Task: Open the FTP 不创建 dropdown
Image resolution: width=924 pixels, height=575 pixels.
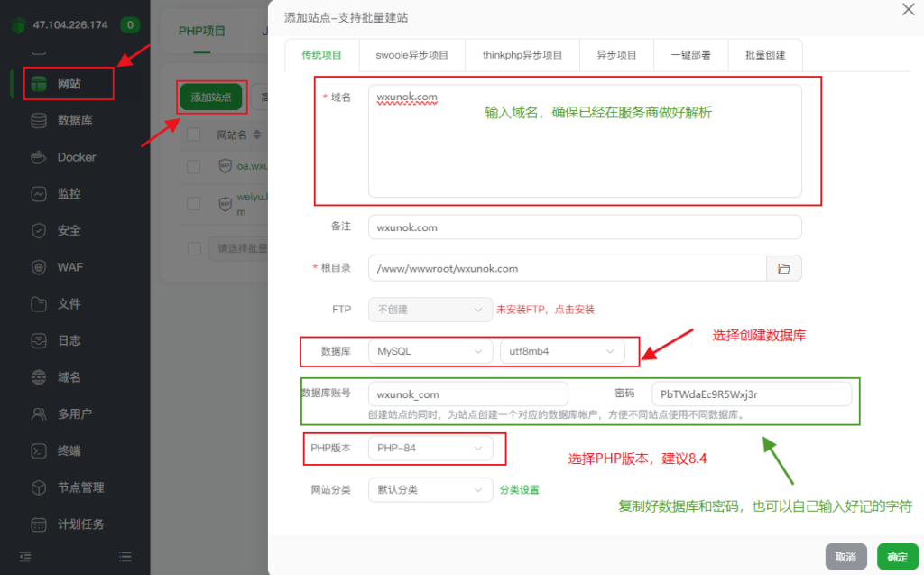Action: (x=430, y=309)
